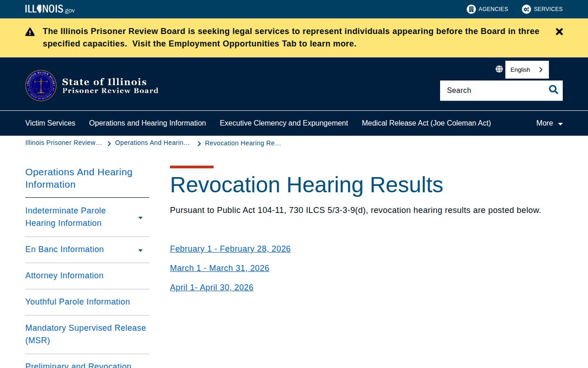
Task: Click the Revocation Hearing Results heading
Action: (x=306, y=185)
